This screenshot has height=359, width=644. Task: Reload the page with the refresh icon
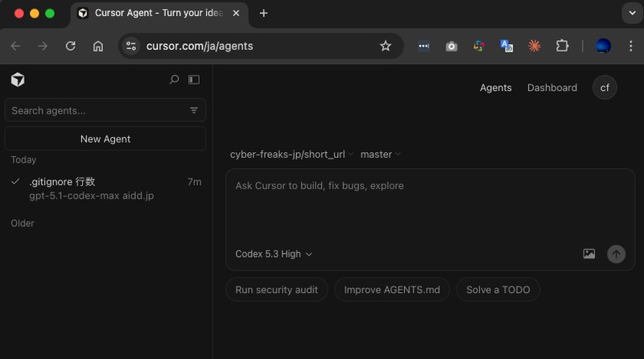[71, 46]
